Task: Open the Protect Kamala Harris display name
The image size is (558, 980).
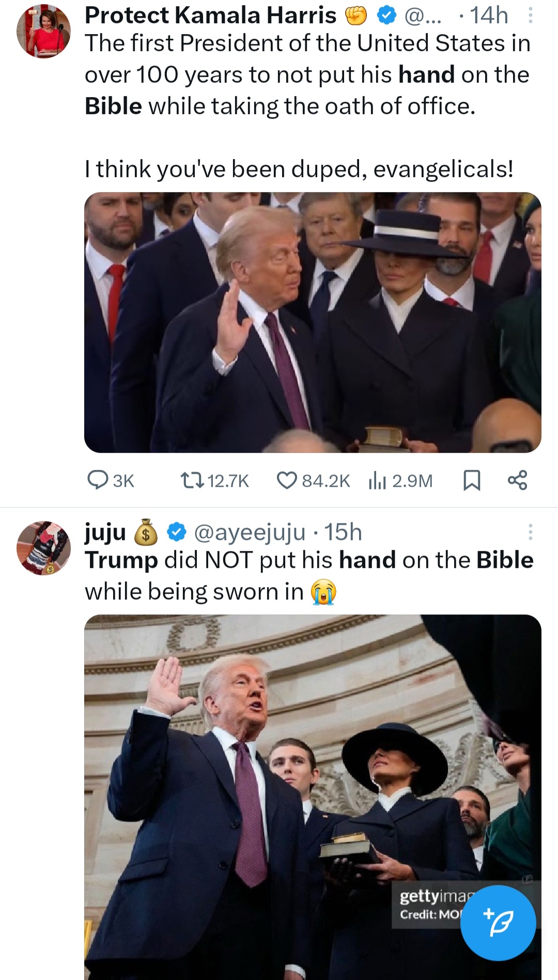Action: click(210, 15)
